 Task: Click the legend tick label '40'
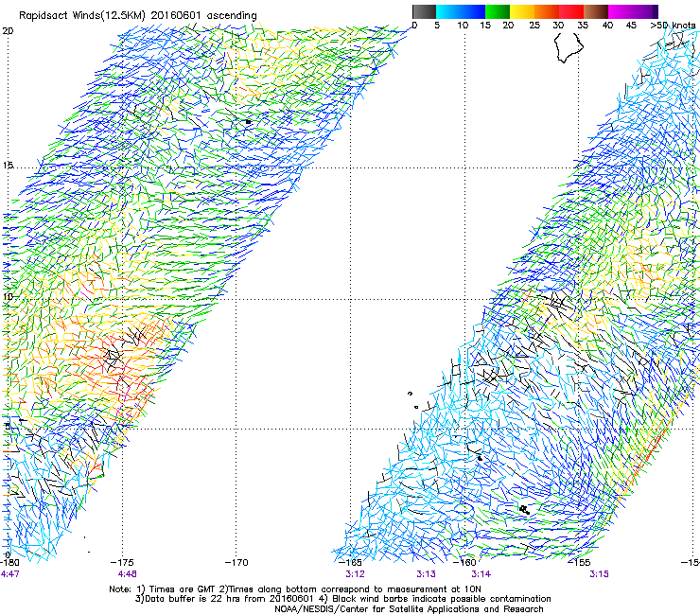pyautogui.click(x=607, y=26)
